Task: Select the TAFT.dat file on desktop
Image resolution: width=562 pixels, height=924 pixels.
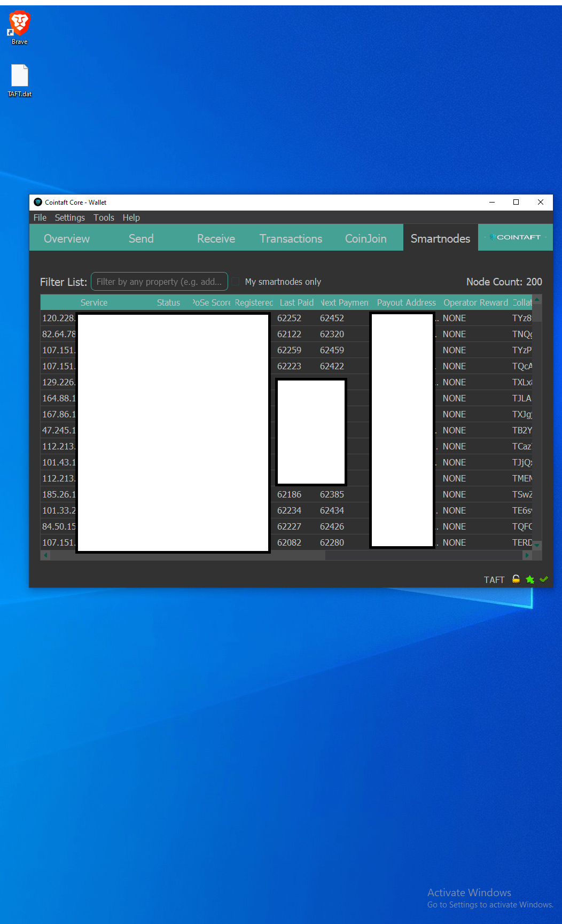Action: coord(20,80)
